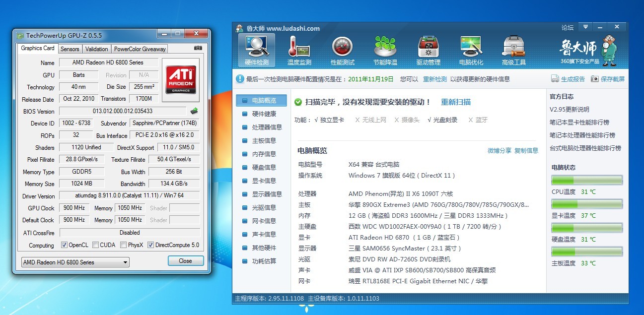Open the 硬件检测 hardware detection tool
The height and width of the screenshot is (315, 644).
pyautogui.click(x=257, y=51)
